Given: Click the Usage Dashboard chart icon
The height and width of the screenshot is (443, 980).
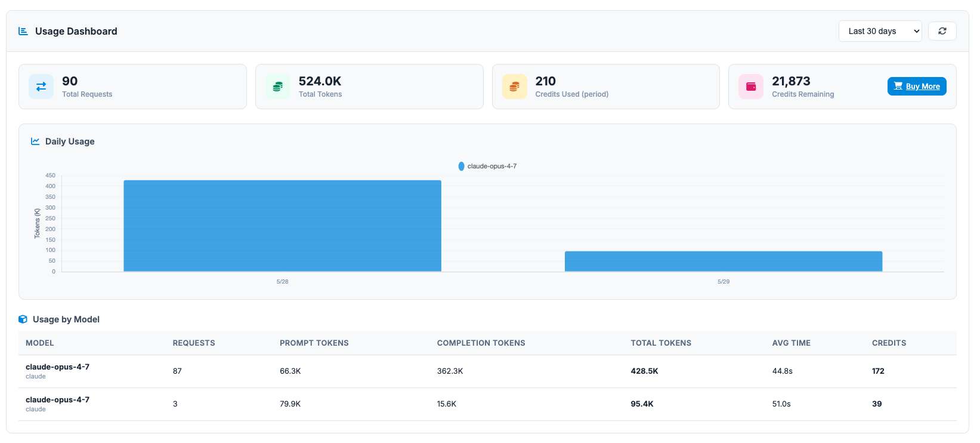Looking at the screenshot, I should (23, 31).
